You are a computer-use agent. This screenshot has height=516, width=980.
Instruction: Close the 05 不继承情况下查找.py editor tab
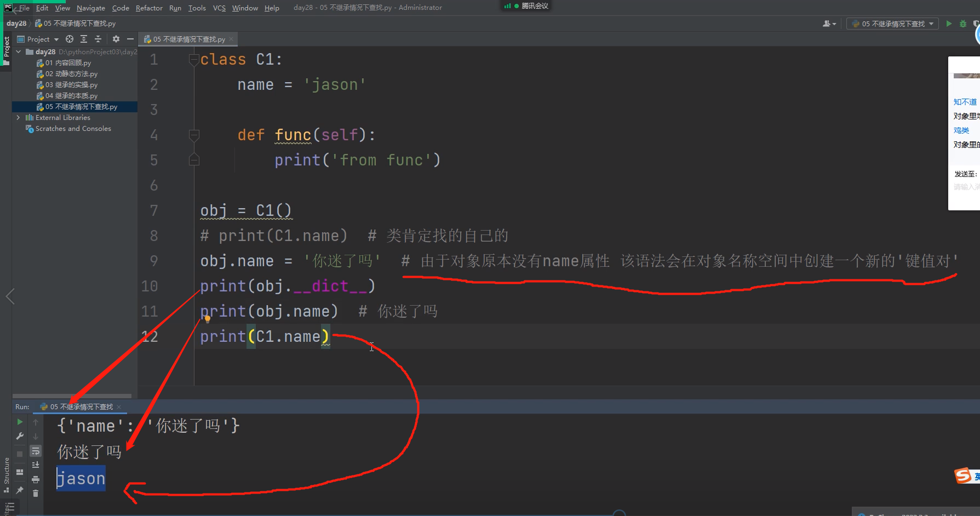coord(231,39)
